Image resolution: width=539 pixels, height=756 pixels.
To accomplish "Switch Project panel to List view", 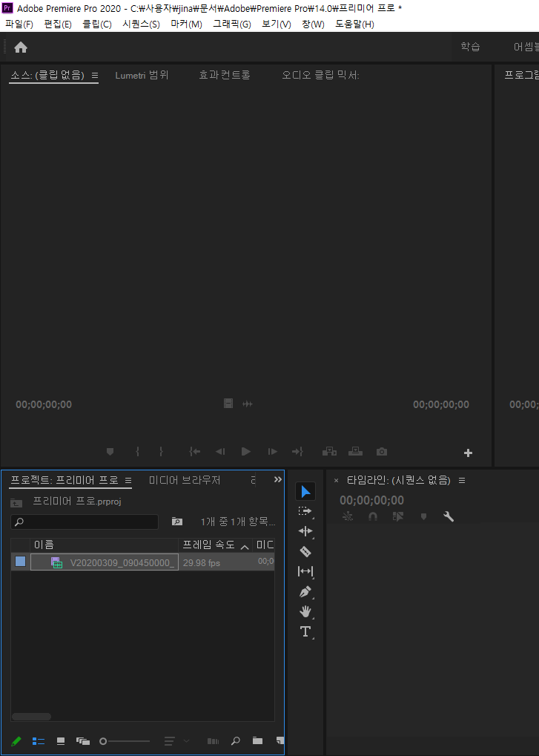I will coord(39,741).
